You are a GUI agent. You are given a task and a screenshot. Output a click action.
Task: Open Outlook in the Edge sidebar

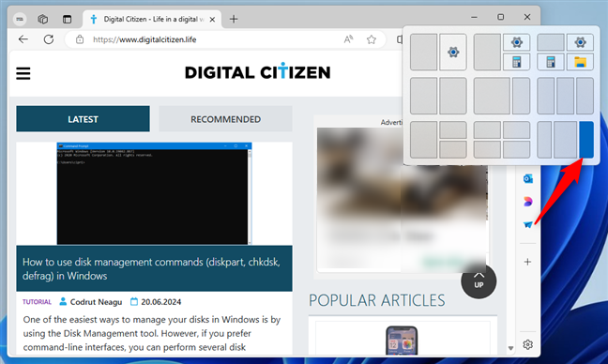pyautogui.click(x=527, y=178)
